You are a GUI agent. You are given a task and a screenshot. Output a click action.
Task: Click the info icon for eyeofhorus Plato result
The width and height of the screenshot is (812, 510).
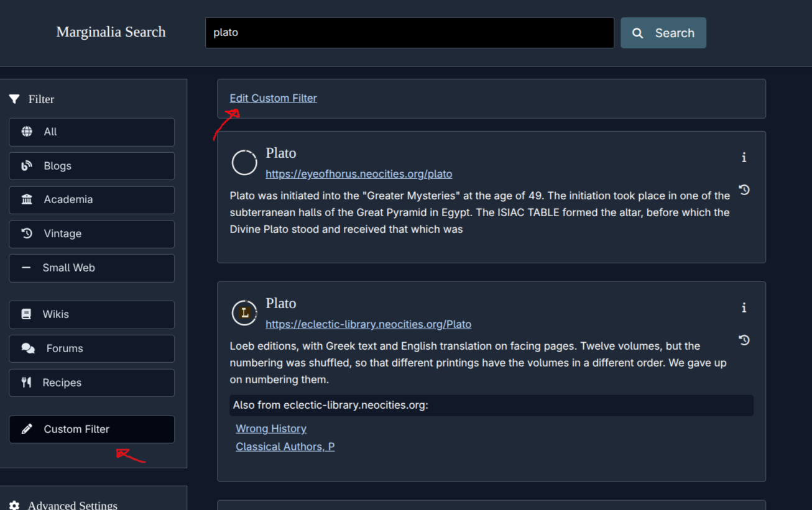tap(744, 158)
